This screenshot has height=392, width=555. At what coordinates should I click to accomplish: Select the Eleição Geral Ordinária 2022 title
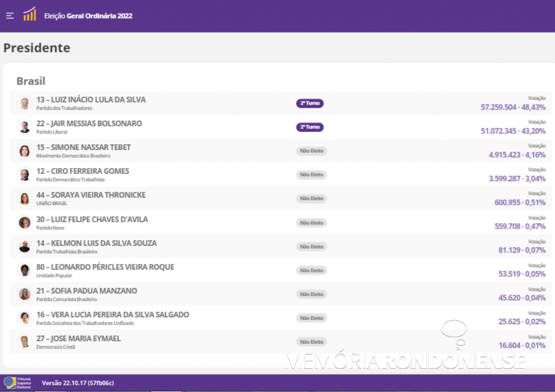(x=88, y=16)
